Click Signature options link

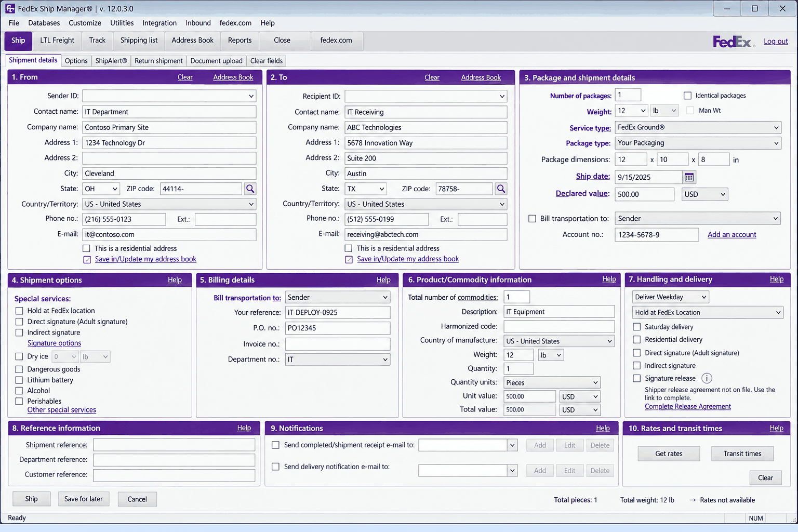54,343
